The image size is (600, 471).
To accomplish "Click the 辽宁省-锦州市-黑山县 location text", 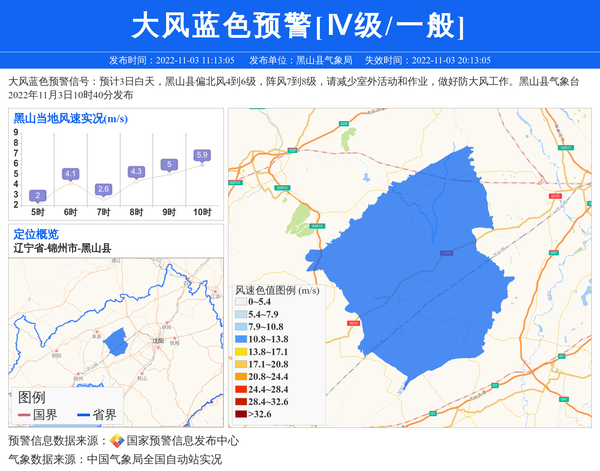I will [62, 247].
